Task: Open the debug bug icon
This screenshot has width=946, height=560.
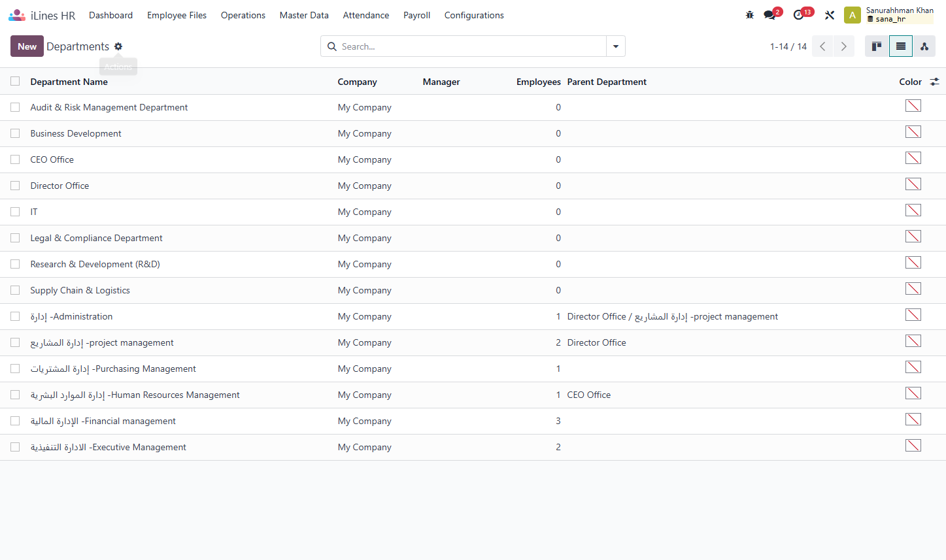Action: pyautogui.click(x=750, y=15)
